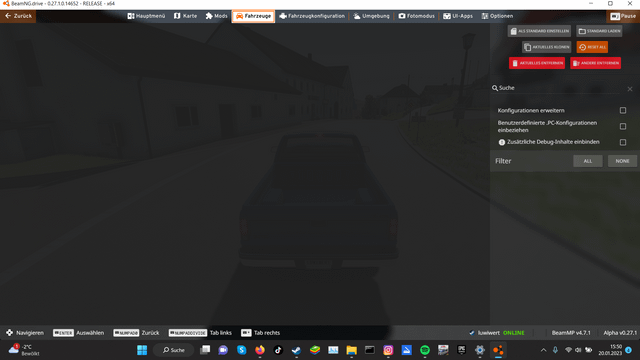640x360 pixels.
Task: Open Settings gear in the taskbar
Action: [x=480, y=350]
